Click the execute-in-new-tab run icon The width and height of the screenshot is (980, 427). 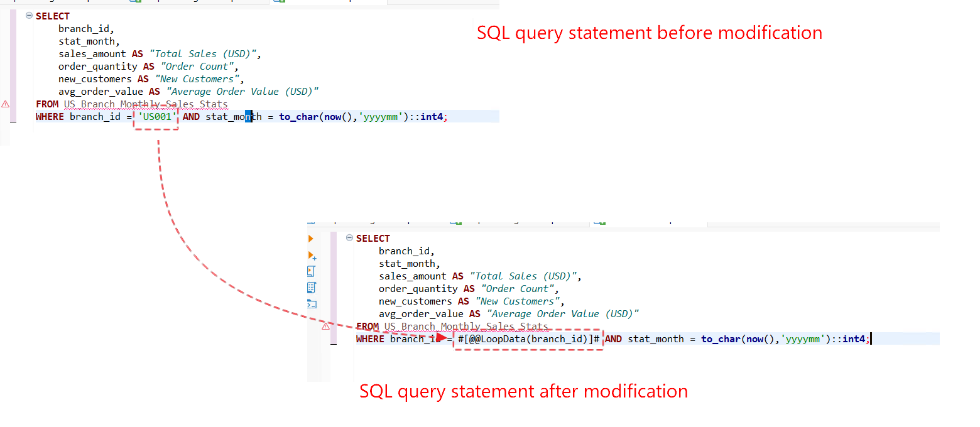coord(310,255)
